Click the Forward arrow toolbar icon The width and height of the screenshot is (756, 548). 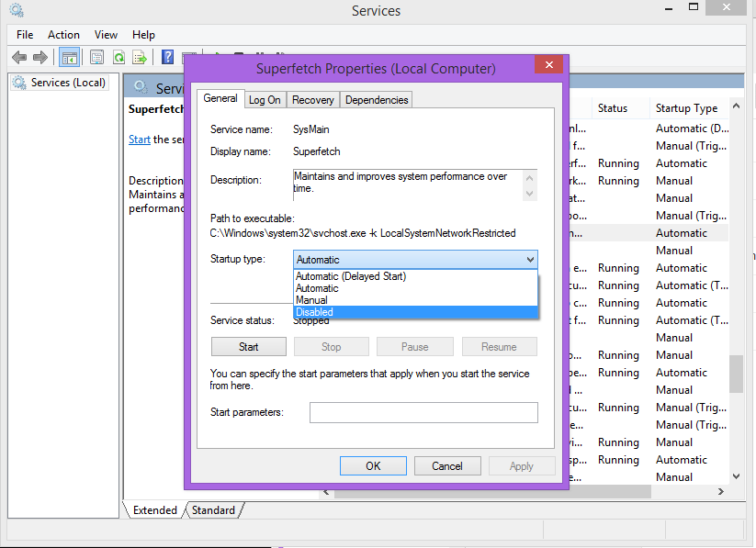click(x=40, y=57)
